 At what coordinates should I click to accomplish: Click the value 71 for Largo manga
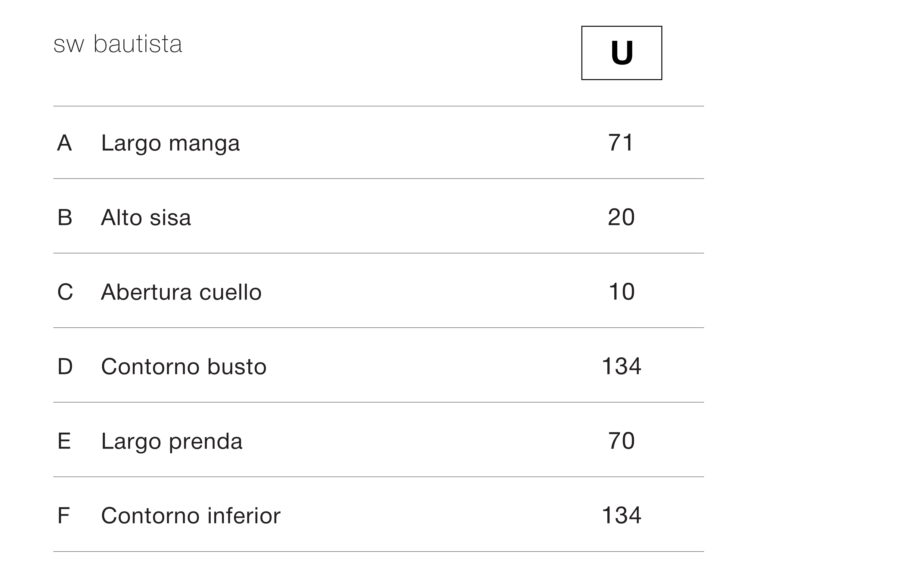coord(621,143)
